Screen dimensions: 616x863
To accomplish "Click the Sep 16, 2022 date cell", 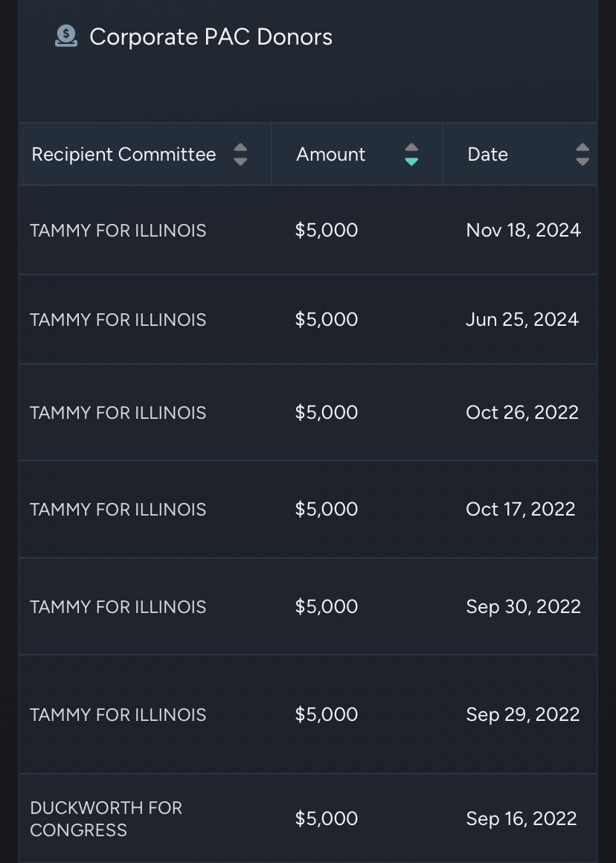I will click(522, 818).
